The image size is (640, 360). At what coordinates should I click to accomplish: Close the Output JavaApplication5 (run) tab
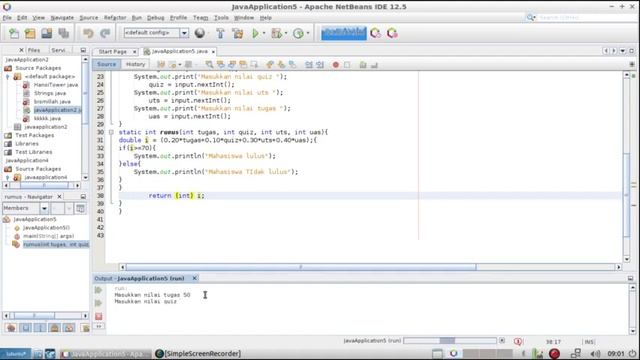[195, 278]
